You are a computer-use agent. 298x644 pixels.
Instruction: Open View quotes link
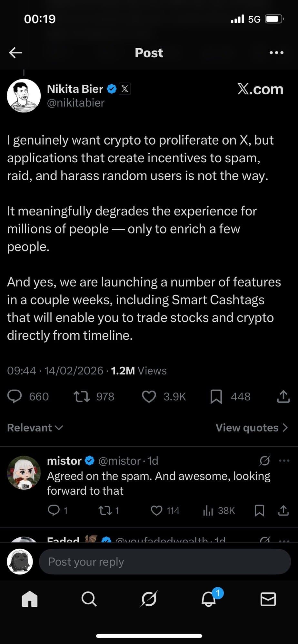coord(252,428)
